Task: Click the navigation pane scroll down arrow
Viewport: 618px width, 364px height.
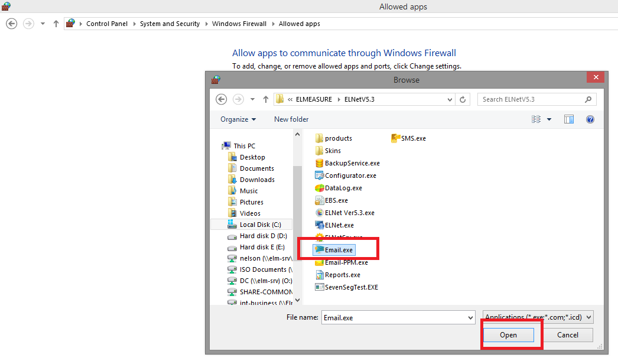Action: [x=298, y=300]
